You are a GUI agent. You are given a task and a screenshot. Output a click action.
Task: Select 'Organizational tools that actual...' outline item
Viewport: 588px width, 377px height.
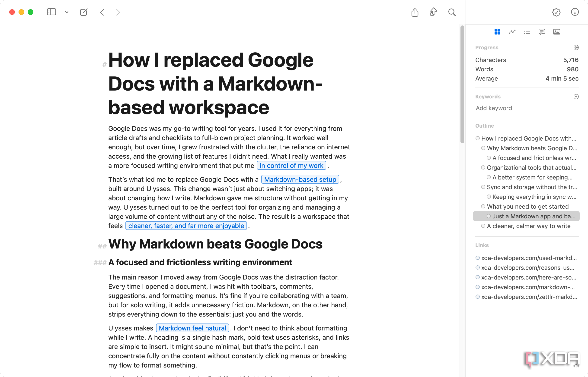click(529, 168)
